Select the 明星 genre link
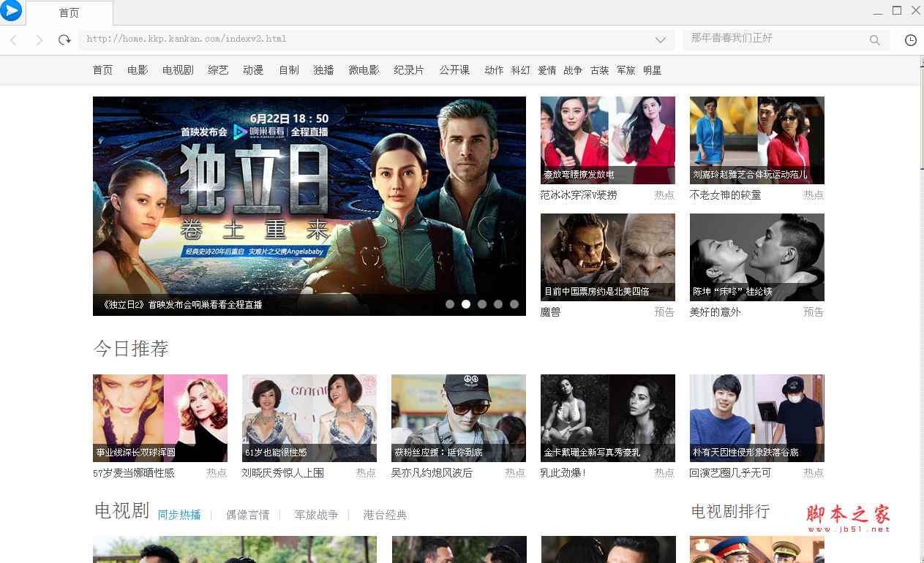The image size is (924, 563). pos(653,70)
